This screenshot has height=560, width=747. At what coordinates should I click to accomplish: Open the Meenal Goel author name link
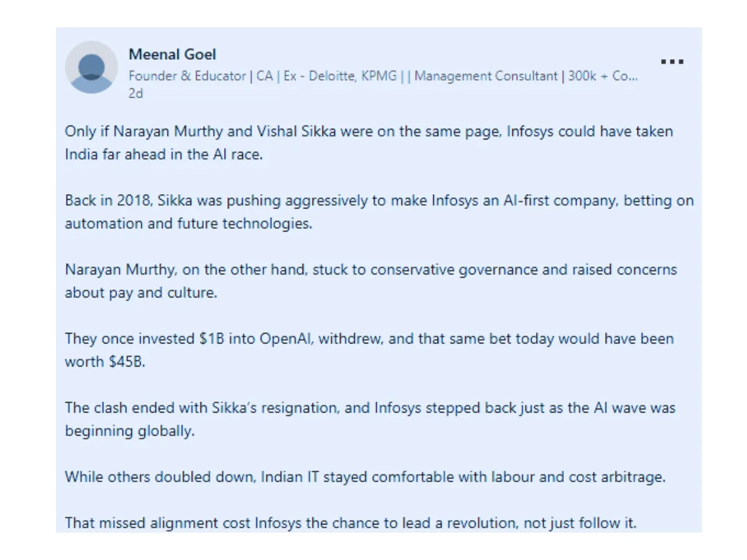[172, 55]
